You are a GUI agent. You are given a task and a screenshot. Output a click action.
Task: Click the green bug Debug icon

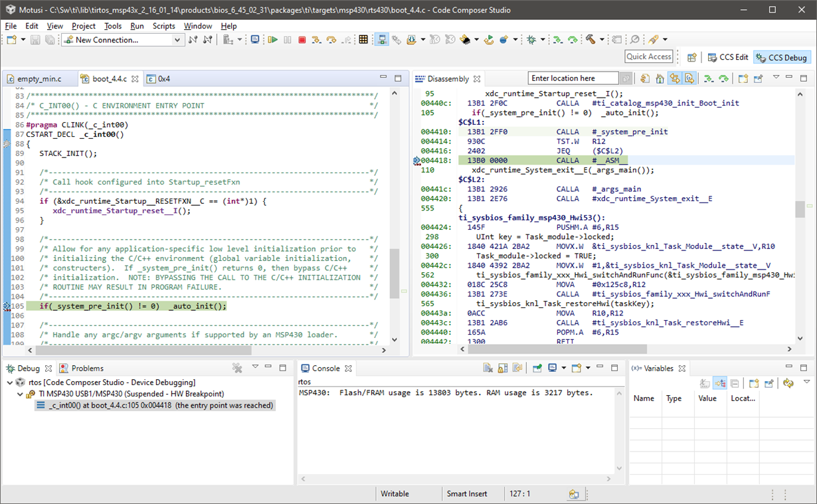click(531, 40)
